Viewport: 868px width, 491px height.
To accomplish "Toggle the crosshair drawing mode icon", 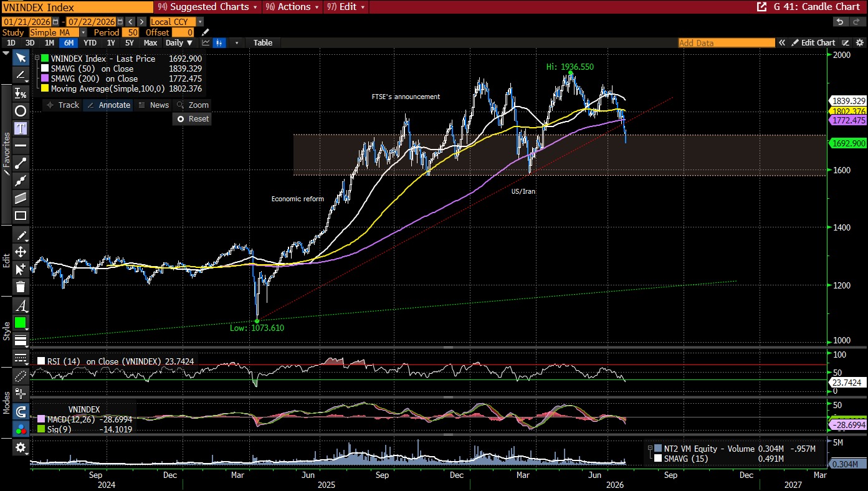I will coord(21,393).
